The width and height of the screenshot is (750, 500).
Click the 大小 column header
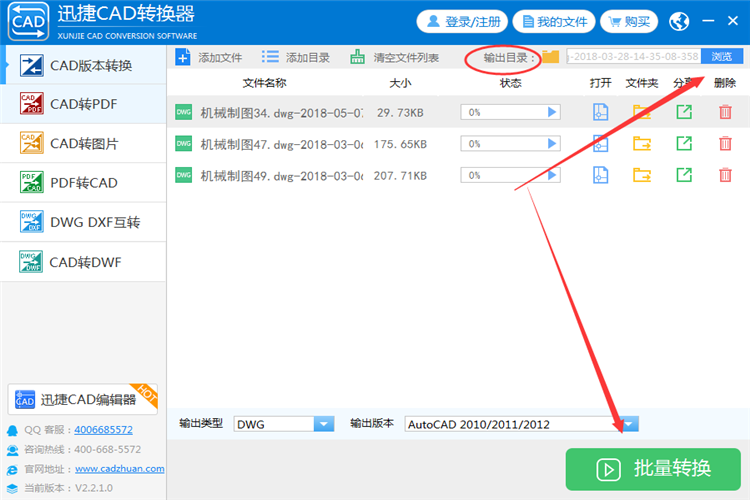(400, 83)
